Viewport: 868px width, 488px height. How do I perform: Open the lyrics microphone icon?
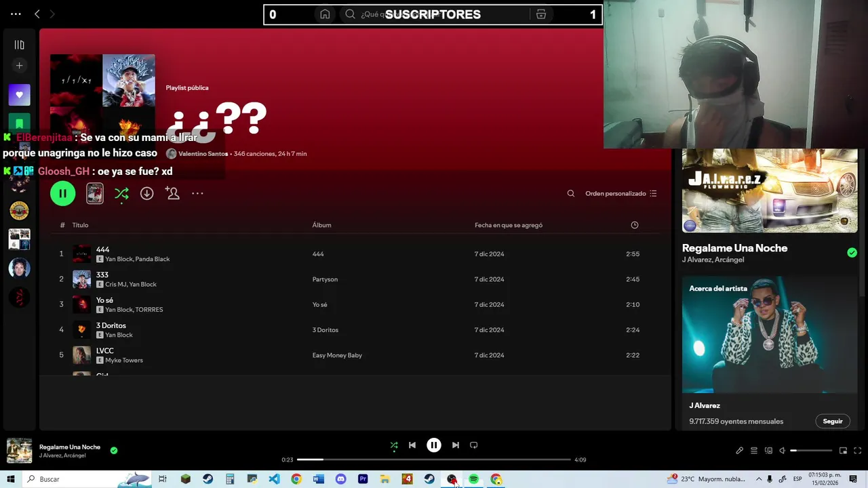click(740, 451)
